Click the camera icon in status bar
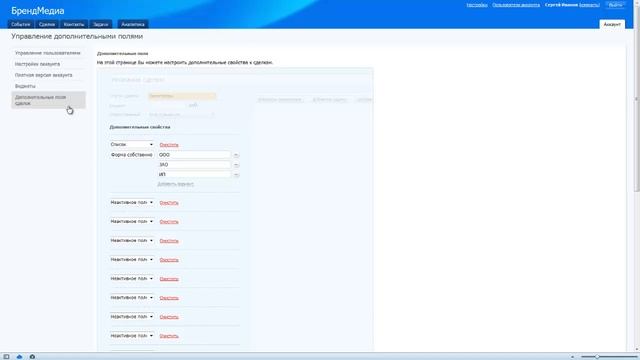The image size is (640, 360). 32,357
